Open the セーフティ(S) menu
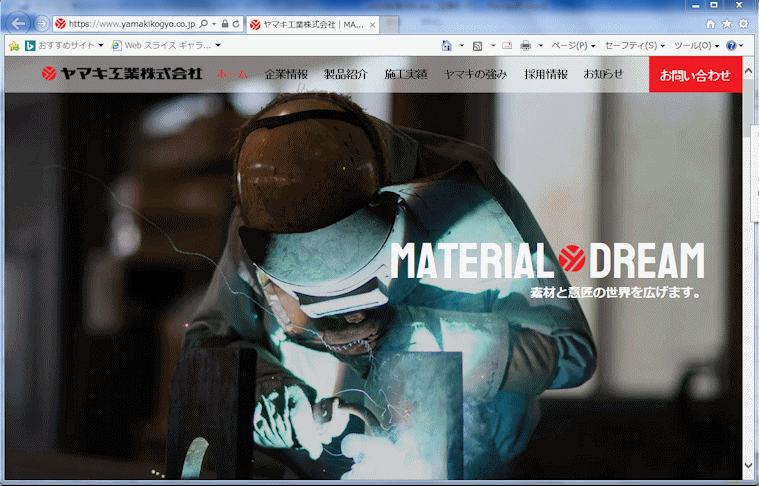 (x=634, y=46)
